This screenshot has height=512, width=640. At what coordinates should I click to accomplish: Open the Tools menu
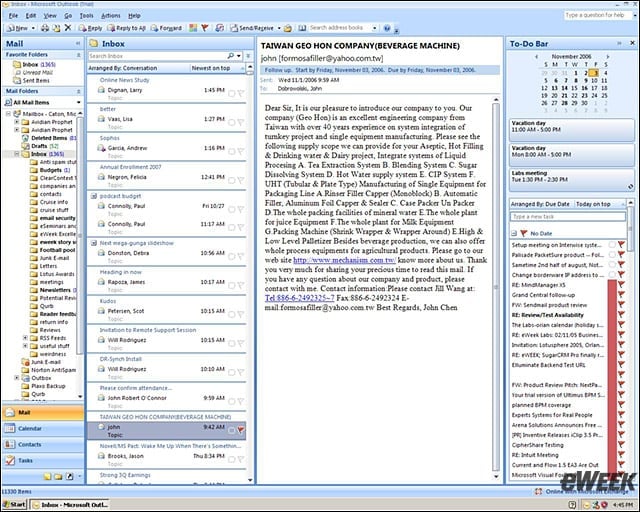[86, 16]
